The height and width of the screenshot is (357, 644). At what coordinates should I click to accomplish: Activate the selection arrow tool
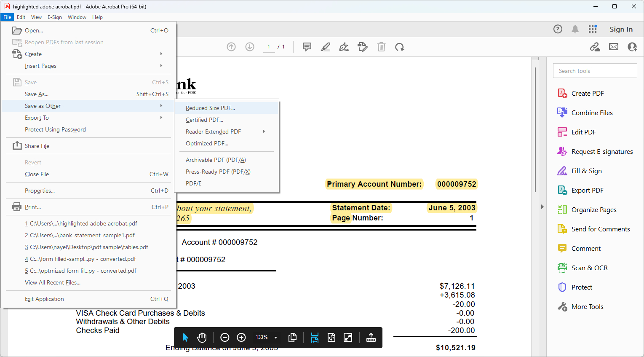coord(185,337)
